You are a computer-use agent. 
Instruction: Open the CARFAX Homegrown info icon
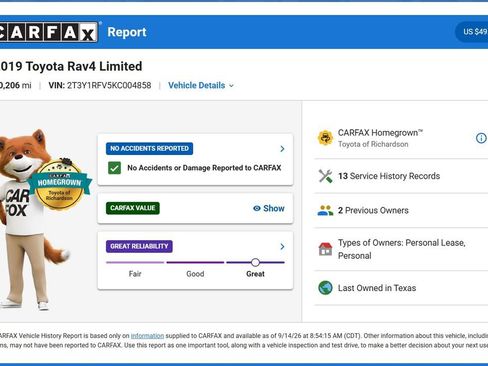481,138
